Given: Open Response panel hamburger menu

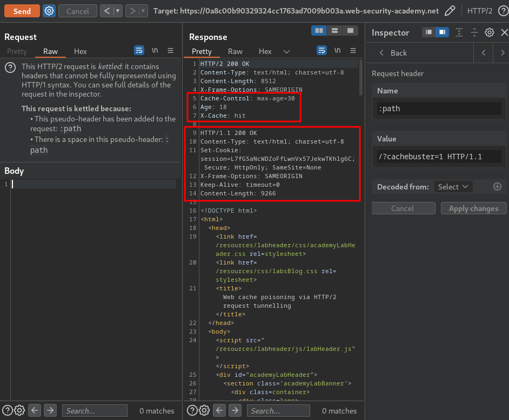Looking at the screenshot, I should click(x=353, y=51).
